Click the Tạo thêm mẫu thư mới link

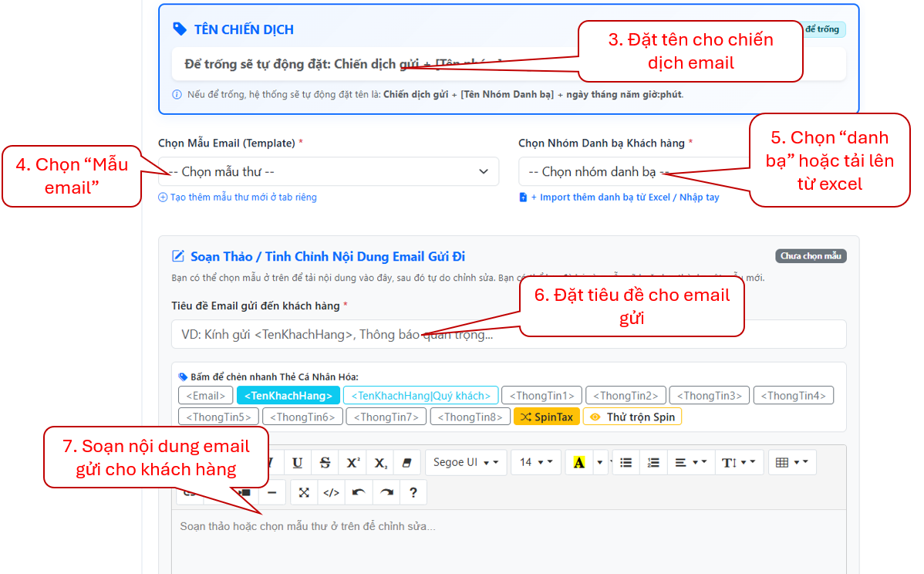243,198
